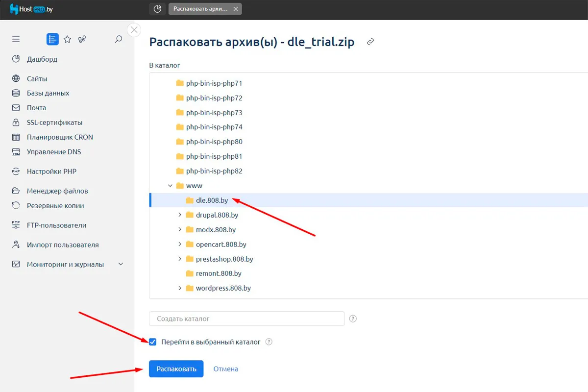
Task: Close the "Распаковать архи..." tab
Action: (x=236, y=9)
